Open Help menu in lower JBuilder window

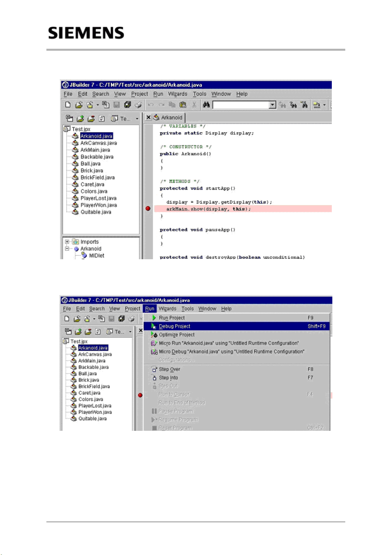(226, 309)
